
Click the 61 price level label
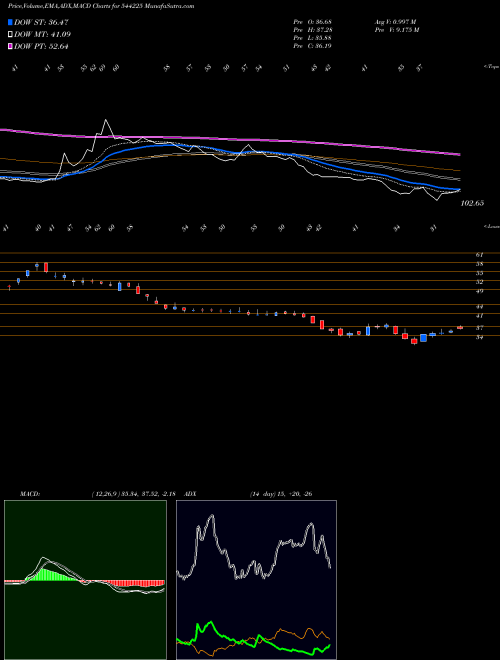click(x=479, y=255)
